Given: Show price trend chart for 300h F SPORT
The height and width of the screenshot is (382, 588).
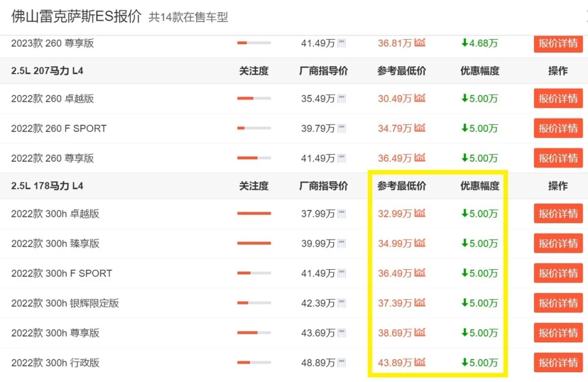Looking at the screenshot, I should pyautogui.click(x=420, y=272).
